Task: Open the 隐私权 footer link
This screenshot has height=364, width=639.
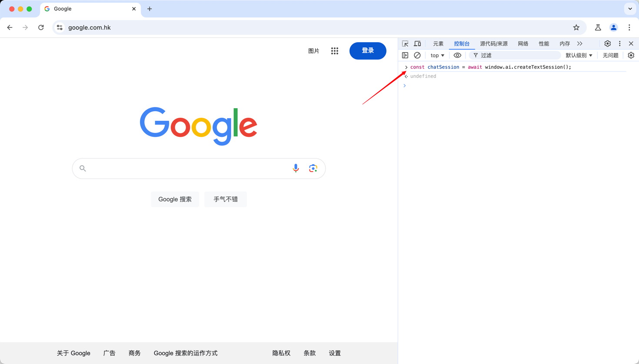Action: 281,353
